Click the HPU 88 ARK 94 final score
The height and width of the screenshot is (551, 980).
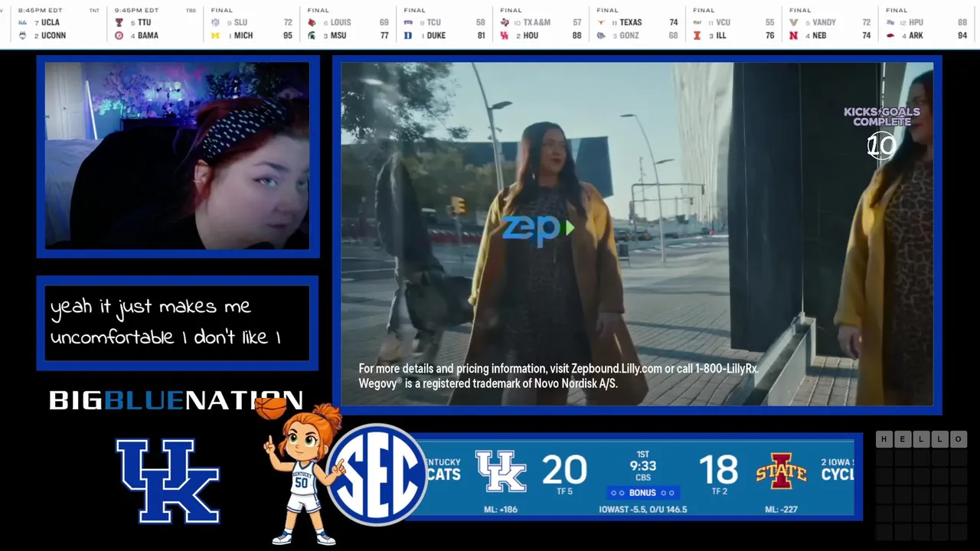point(927,24)
